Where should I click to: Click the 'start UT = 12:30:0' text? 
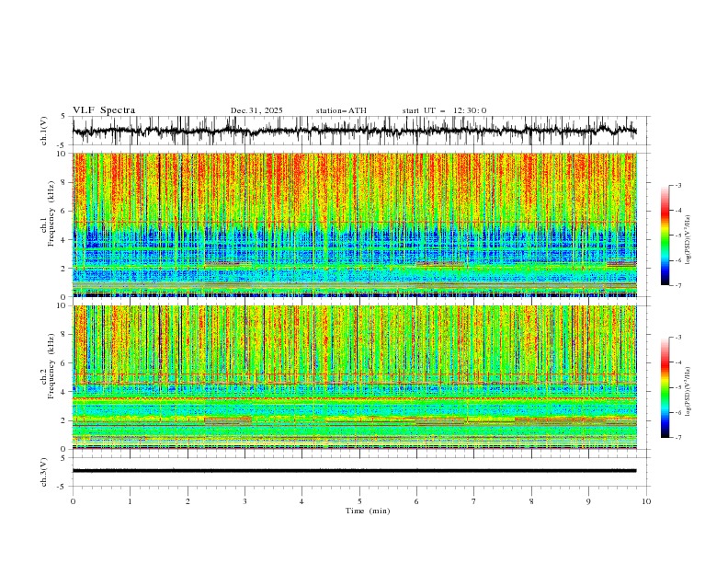click(x=444, y=110)
